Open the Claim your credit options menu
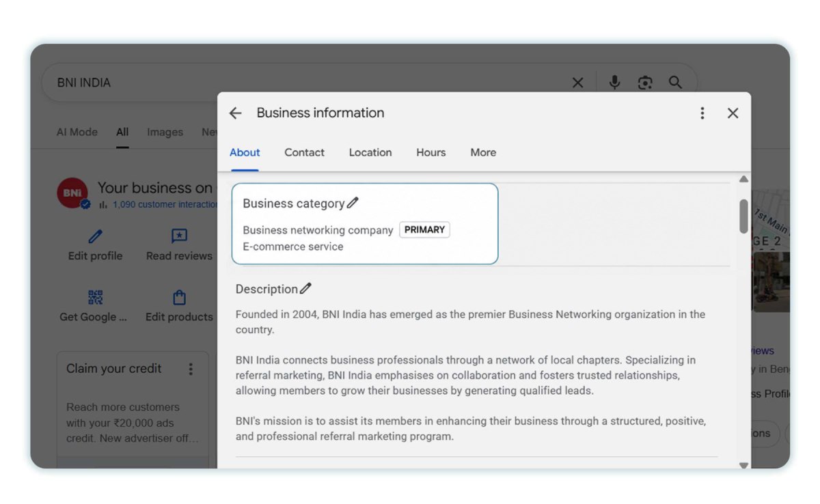This screenshot has height=504, width=820. 191,369
